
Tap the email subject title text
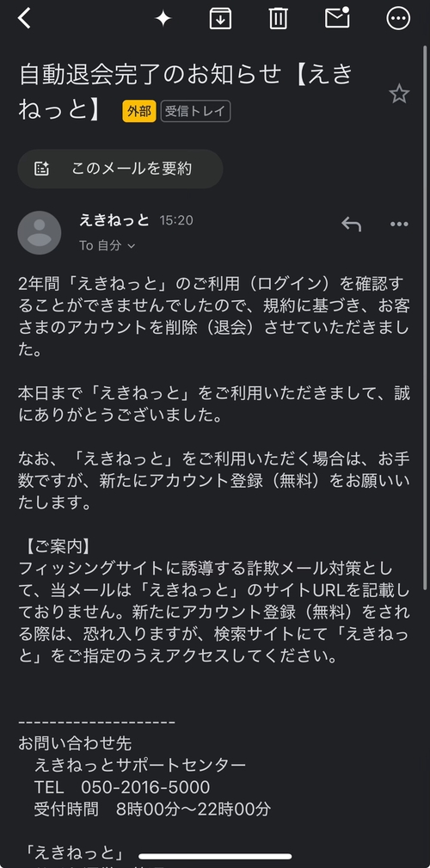tap(186, 91)
